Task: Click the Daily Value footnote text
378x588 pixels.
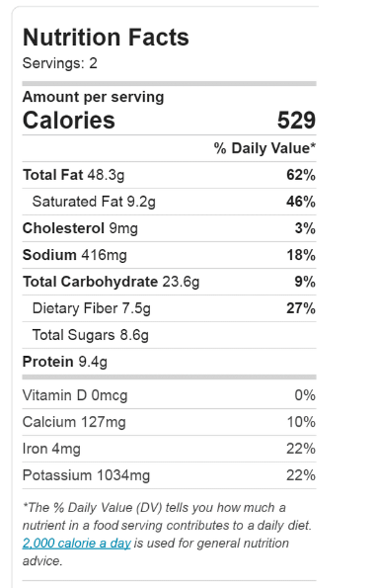Action: (167, 534)
